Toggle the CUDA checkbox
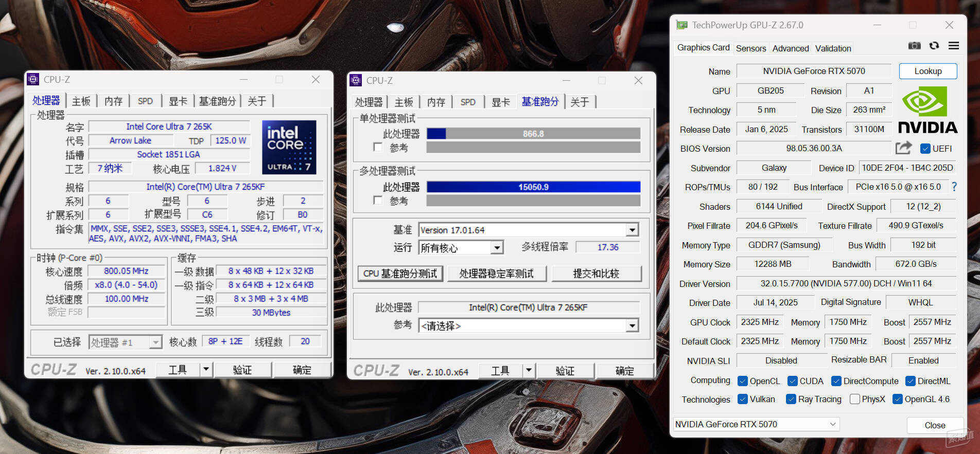This screenshot has height=454, width=980. (x=793, y=381)
